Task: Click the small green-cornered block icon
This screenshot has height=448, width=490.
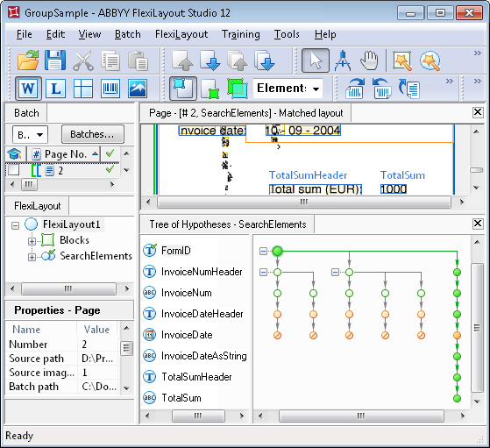Action: [x=210, y=89]
